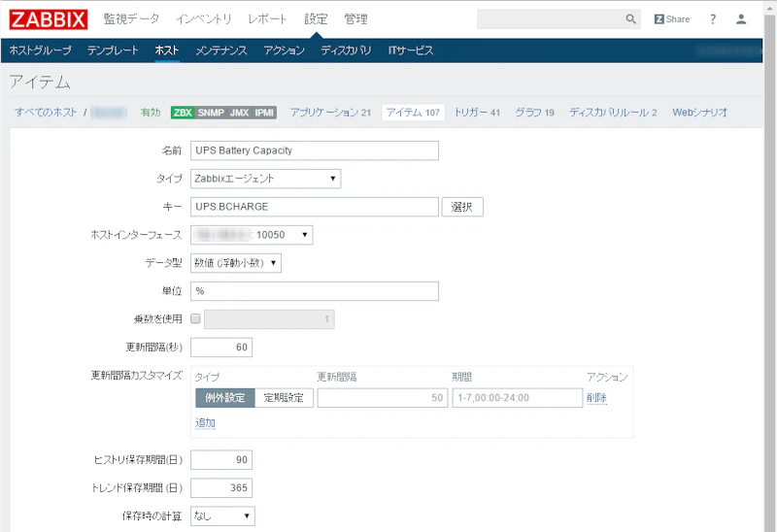
Task: Click custom interval field showing 50
Action: click(x=383, y=398)
